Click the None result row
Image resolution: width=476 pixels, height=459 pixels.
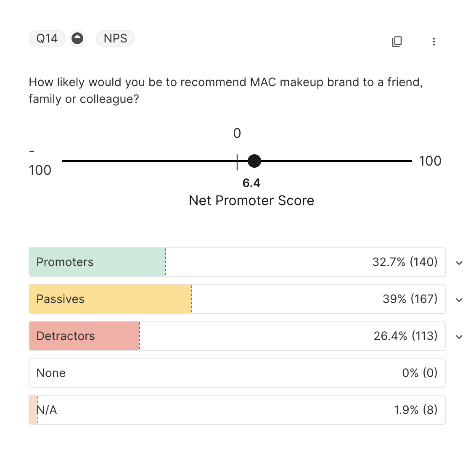[237, 373]
